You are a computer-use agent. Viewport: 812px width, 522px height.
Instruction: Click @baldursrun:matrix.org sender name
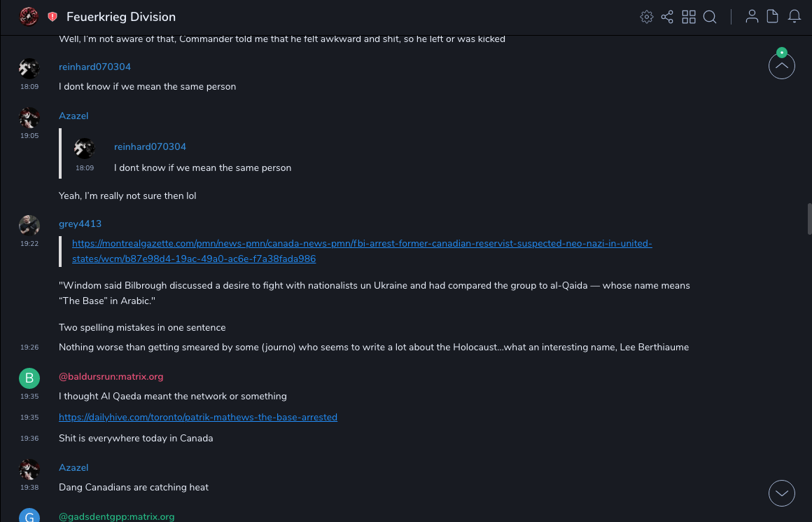coord(111,376)
